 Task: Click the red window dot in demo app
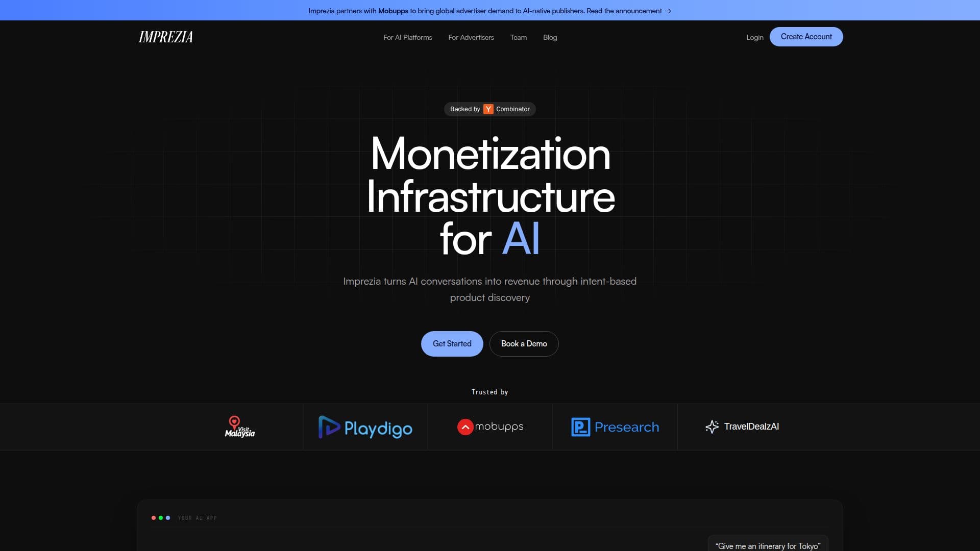[154, 518]
